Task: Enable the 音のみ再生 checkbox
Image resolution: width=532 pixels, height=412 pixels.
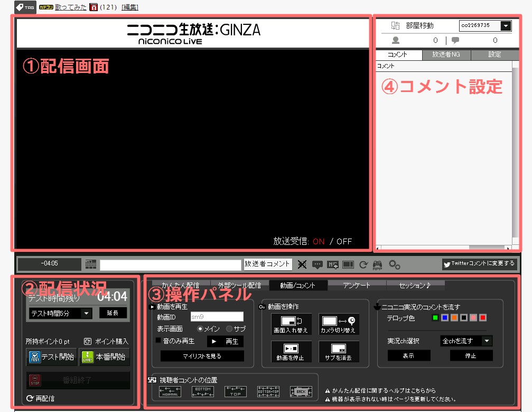Action: [x=158, y=341]
